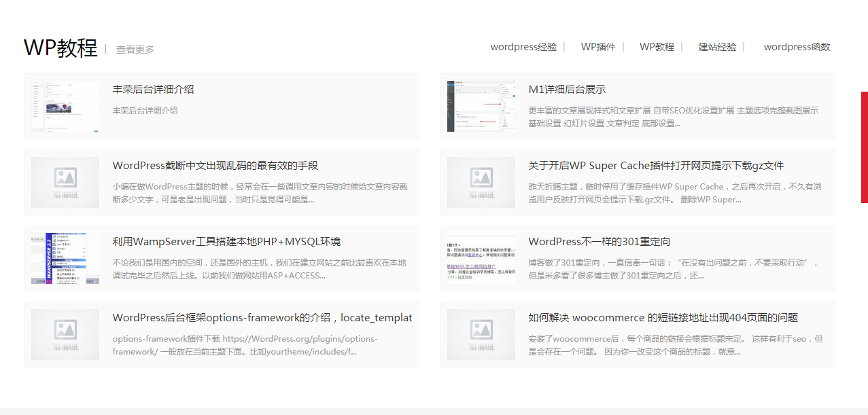868x415 pixels.
Task: Open the WP Super Cache gz文件 article
Action: [x=657, y=165]
